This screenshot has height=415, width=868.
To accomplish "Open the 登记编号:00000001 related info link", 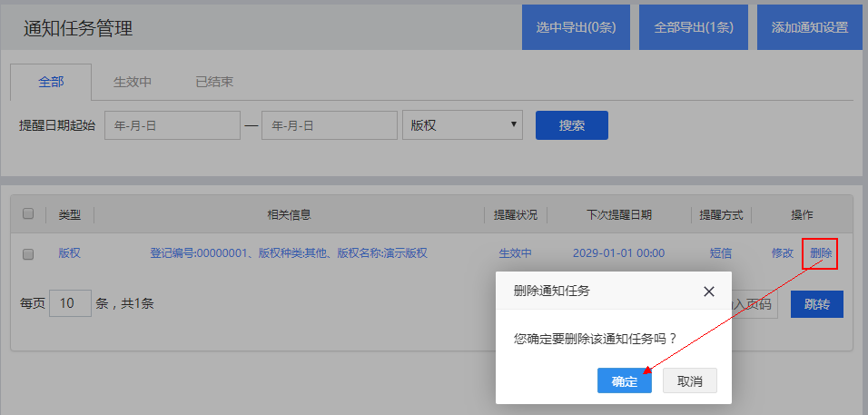I will pyautogui.click(x=288, y=253).
